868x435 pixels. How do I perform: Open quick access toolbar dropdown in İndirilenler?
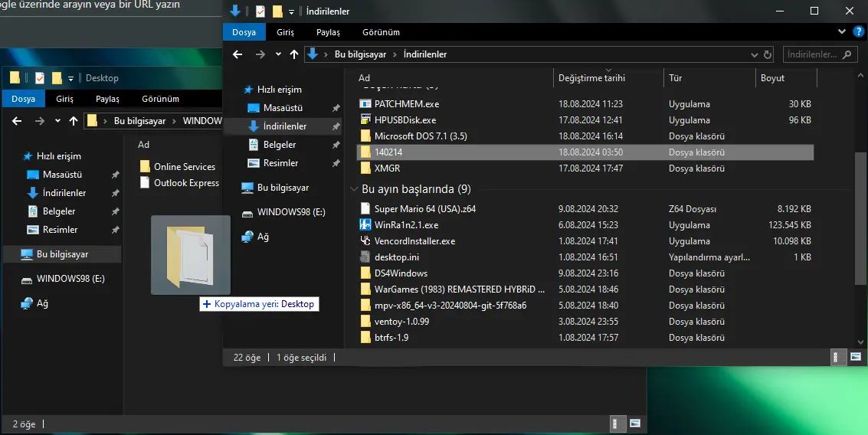pyautogui.click(x=291, y=11)
